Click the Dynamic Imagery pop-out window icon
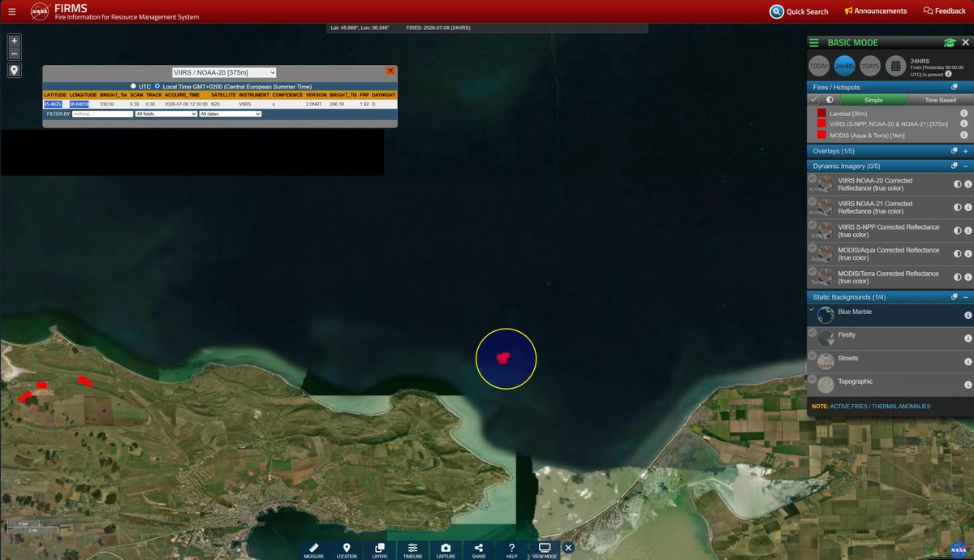974x560 pixels. (955, 166)
